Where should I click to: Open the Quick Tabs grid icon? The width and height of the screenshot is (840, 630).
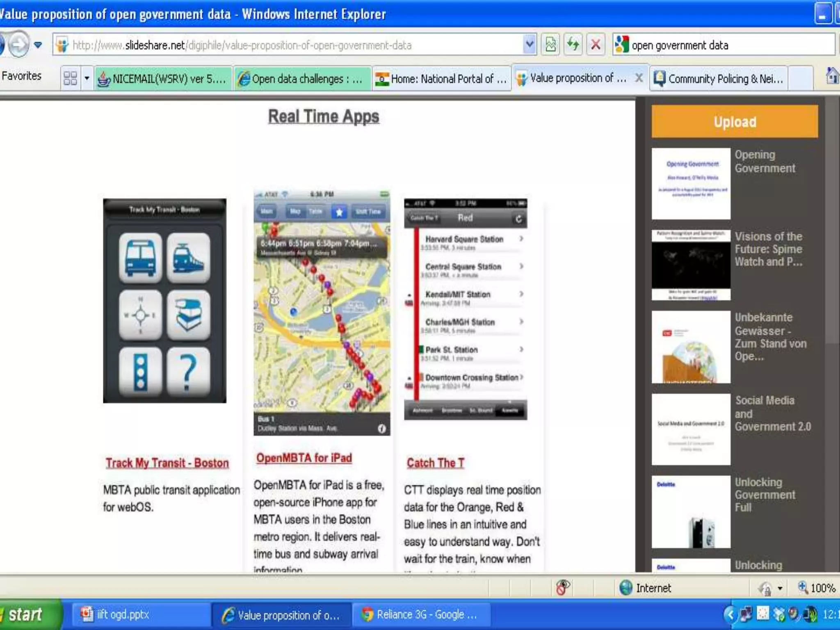(x=70, y=78)
